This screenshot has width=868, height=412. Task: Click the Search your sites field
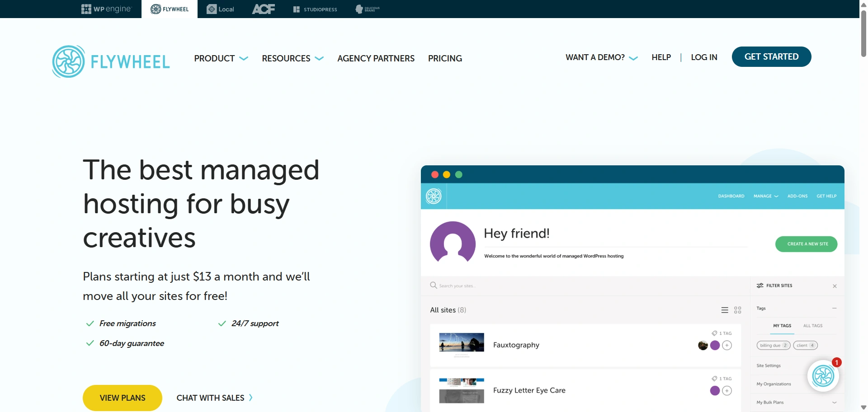tap(585, 286)
